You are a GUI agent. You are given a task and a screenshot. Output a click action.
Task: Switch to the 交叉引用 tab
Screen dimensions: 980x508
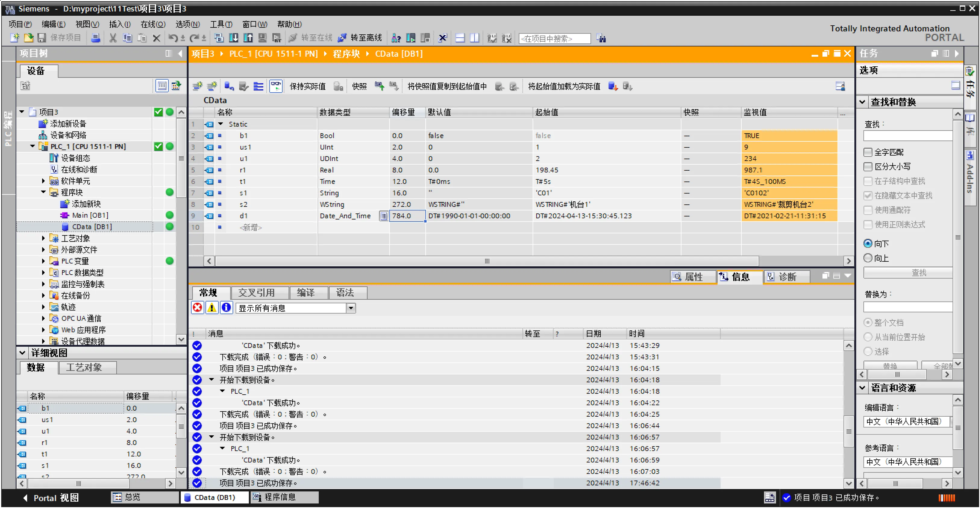[x=256, y=292]
